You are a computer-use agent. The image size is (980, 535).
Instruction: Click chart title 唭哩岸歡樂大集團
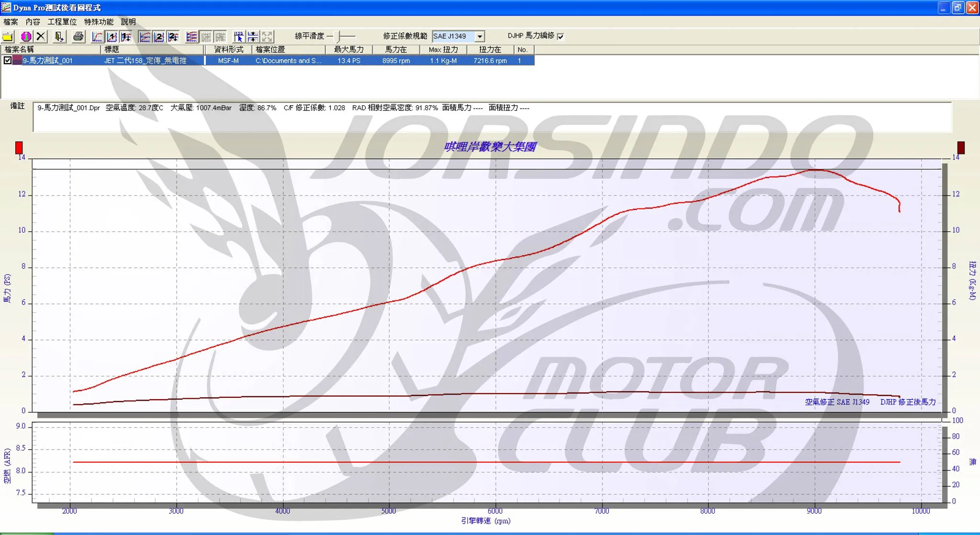click(x=490, y=147)
